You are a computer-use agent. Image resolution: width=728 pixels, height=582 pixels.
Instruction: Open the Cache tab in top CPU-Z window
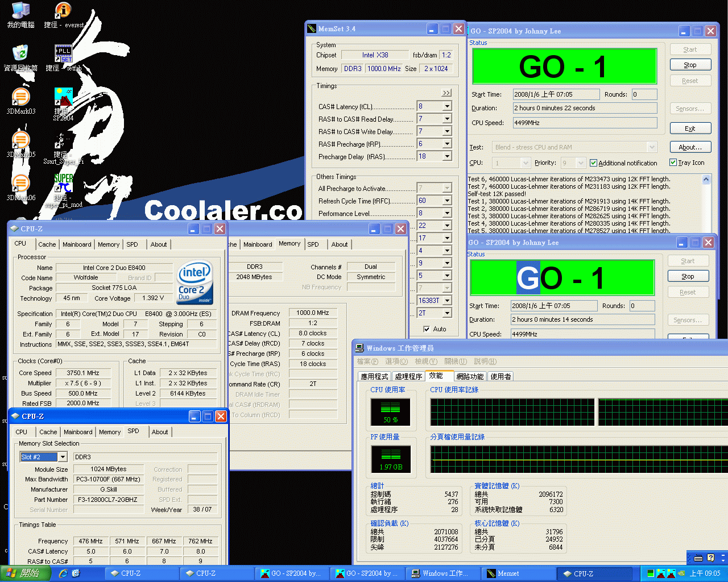pos(47,244)
